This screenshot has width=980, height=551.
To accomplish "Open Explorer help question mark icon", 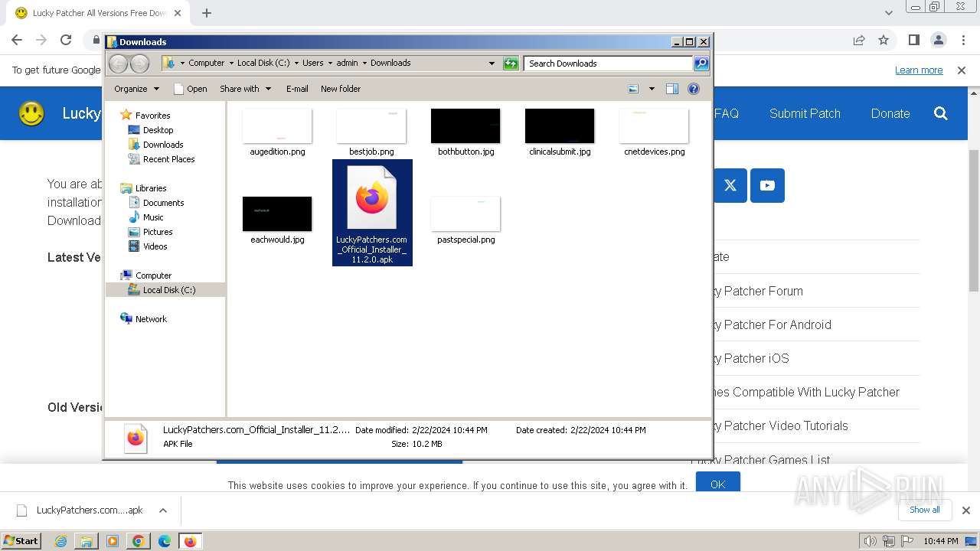I will [694, 89].
